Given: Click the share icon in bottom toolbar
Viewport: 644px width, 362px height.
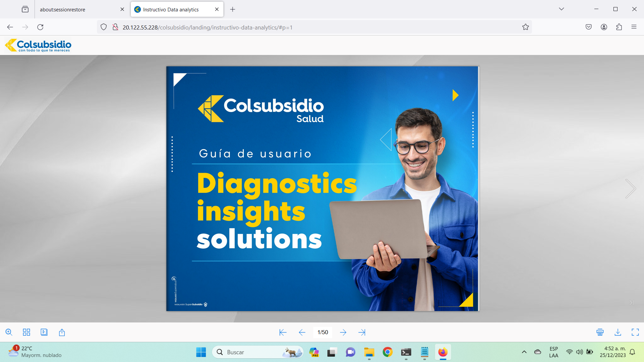Looking at the screenshot, I should coord(62,332).
